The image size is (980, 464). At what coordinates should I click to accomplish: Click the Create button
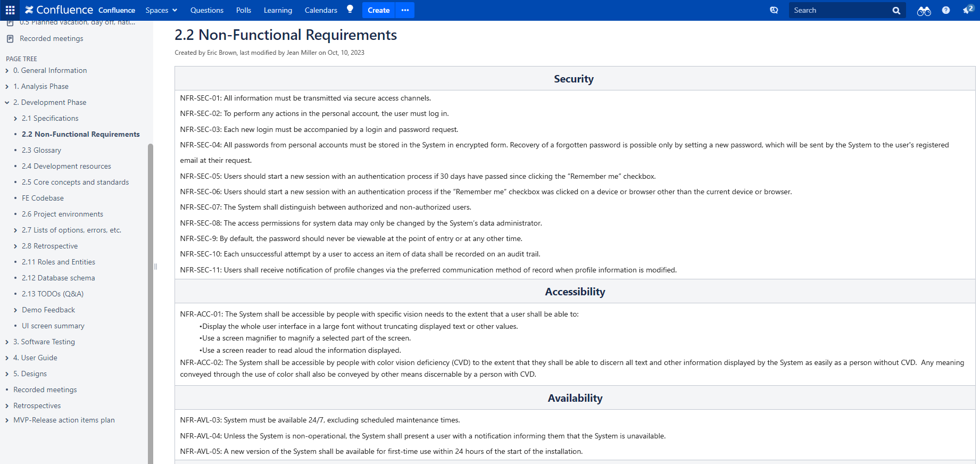[x=378, y=10]
